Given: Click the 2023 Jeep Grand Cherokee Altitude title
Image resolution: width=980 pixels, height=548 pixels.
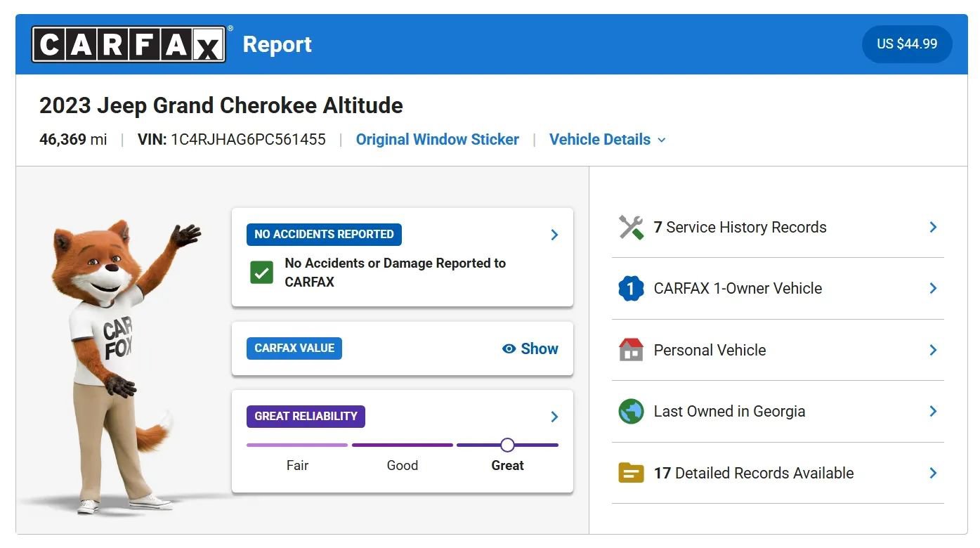Looking at the screenshot, I should (221, 105).
